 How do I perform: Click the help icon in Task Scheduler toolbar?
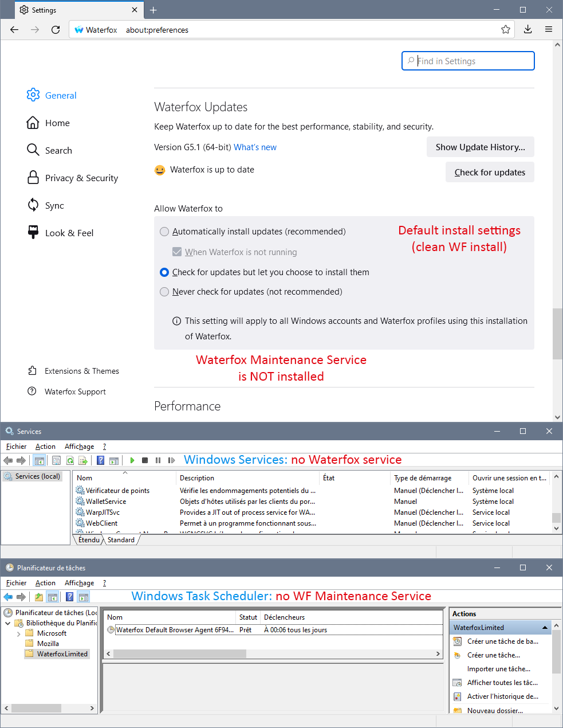[70, 597]
